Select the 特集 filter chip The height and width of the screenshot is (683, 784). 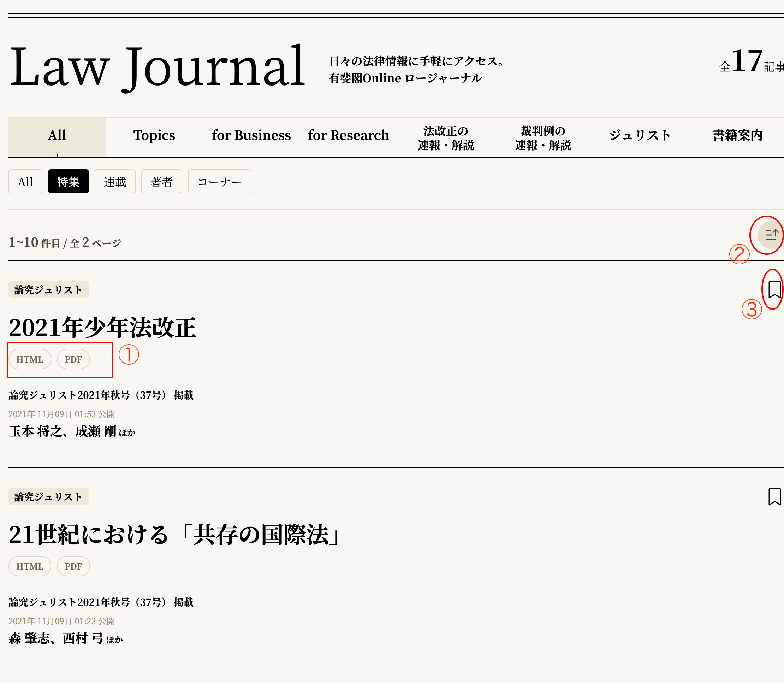tap(68, 181)
